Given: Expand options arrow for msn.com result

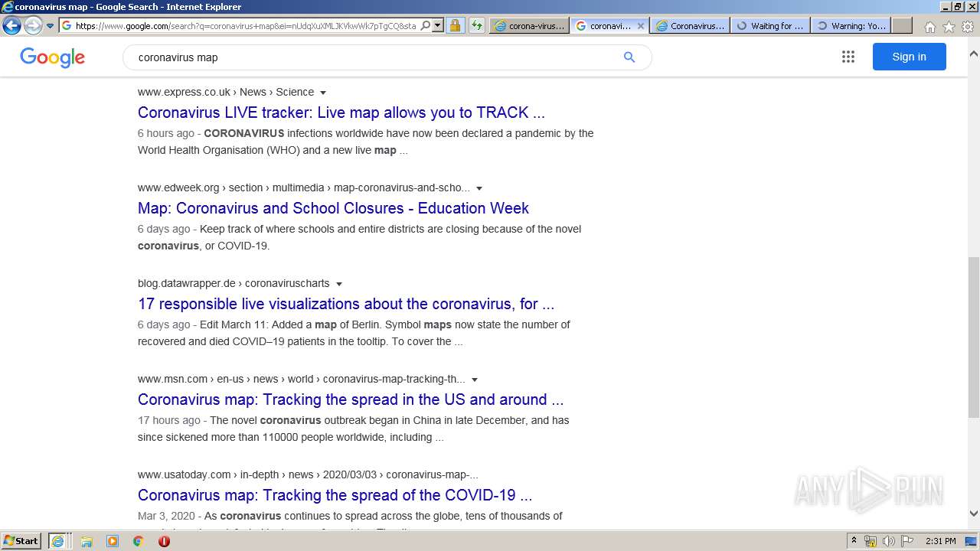Looking at the screenshot, I should coord(475,380).
